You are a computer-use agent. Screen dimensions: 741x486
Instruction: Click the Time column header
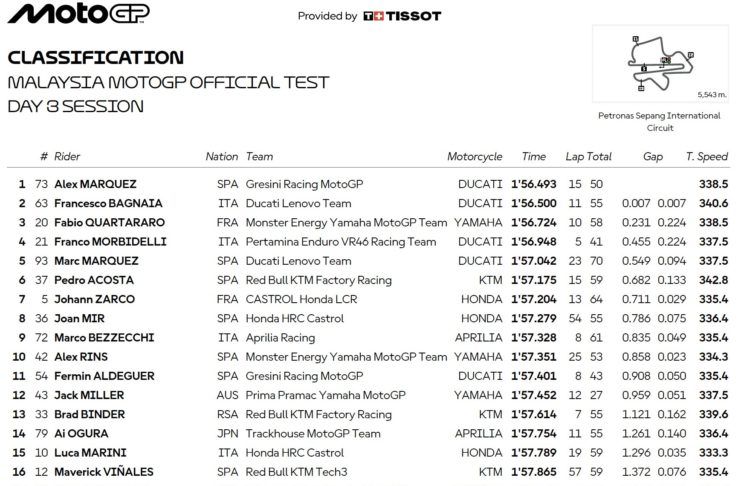534,157
